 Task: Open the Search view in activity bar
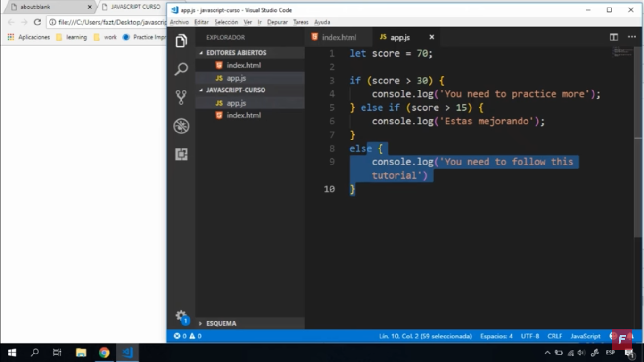pos(181,69)
